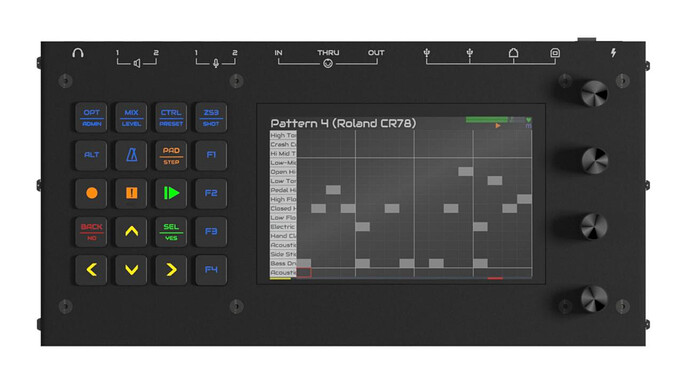Click the HDMI display port icon
Image resolution: width=689 pixels, height=380 pixels.
click(x=555, y=53)
